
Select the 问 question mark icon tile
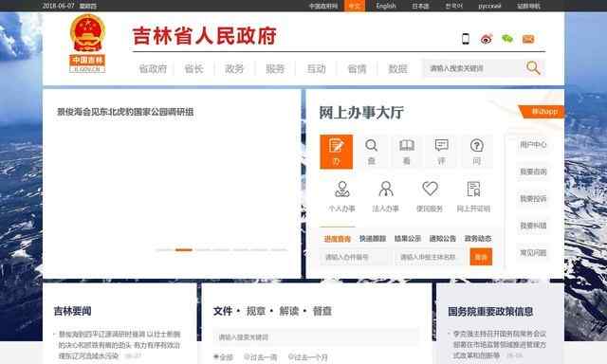(x=476, y=152)
